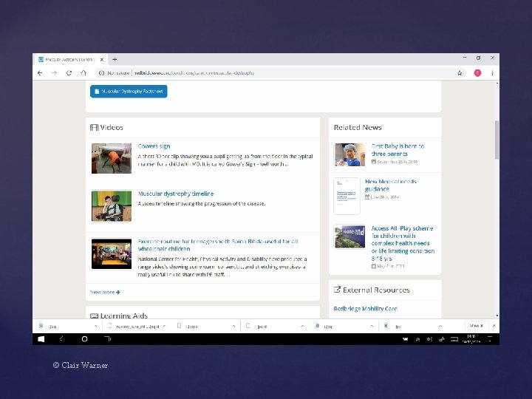Click the Gowers sign video thumbnail
This screenshot has width=532, height=399.
(112, 158)
